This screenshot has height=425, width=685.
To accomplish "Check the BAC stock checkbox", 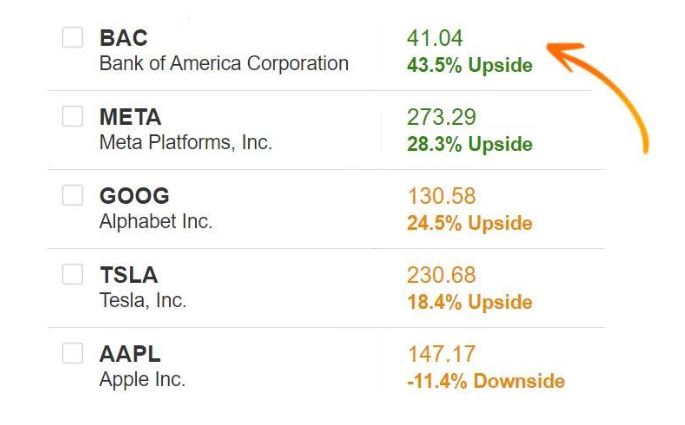I will click(73, 37).
